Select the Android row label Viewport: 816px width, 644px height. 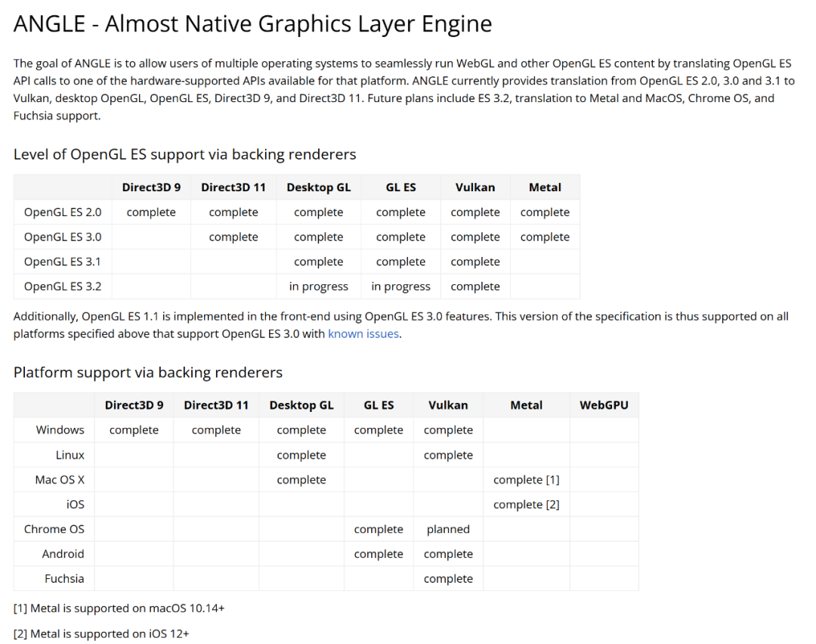tap(63, 554)
